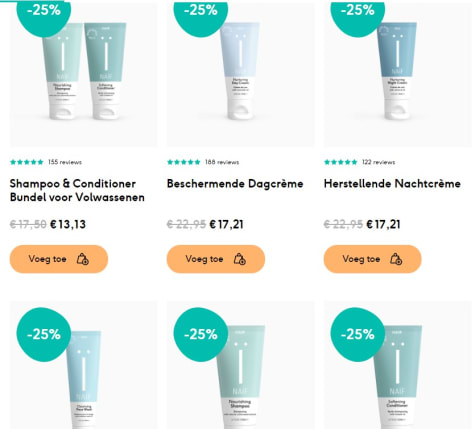Viewport: 475px width, 429px height.
Task: Click the -25% badge on Cleansing Face Wash
Action: click(44, 334)
